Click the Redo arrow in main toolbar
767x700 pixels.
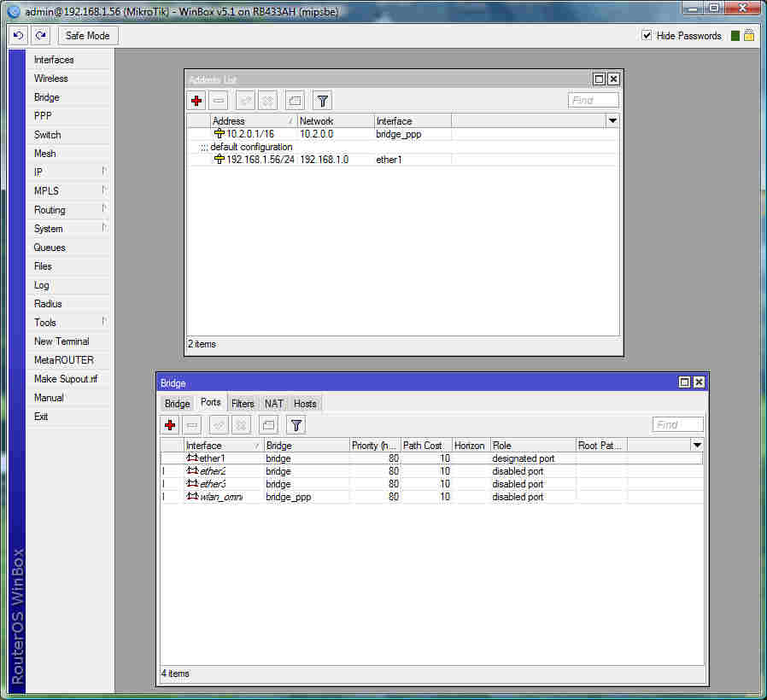coord(41,36)
